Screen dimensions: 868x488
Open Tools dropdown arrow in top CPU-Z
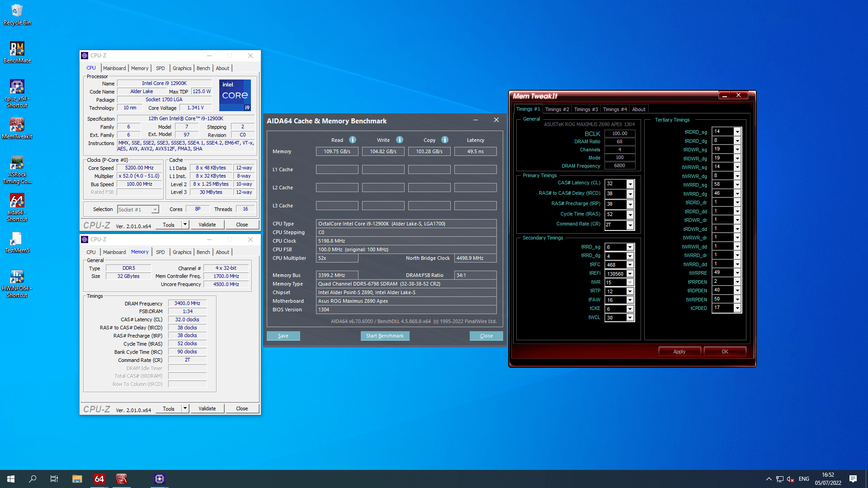[185, 225]
